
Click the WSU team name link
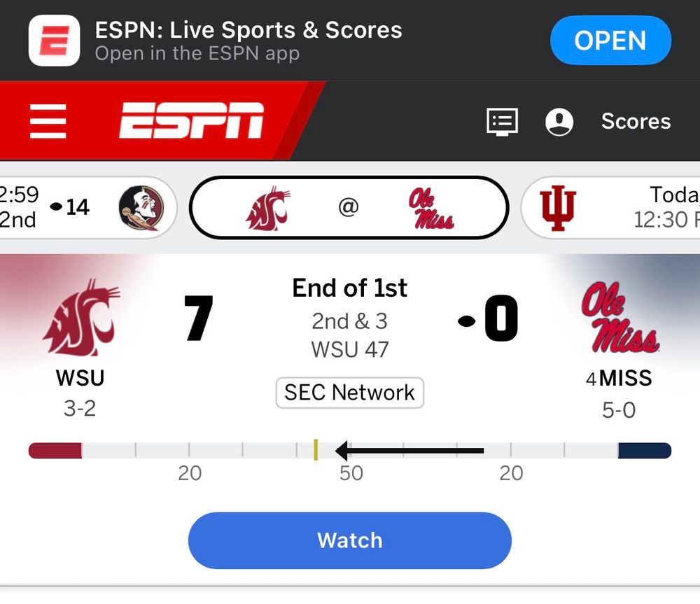click(x=80, y=379)
